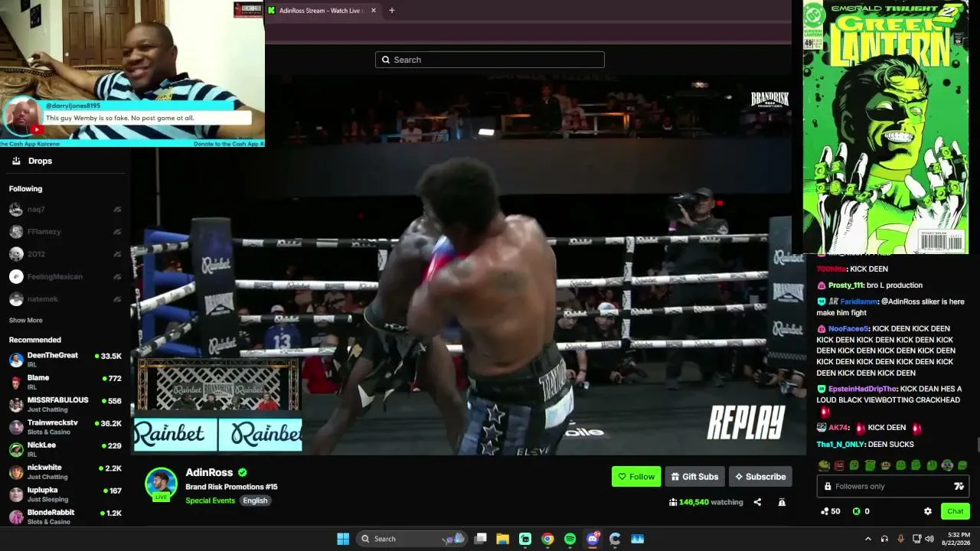The height and width of the screenshot is (551, 980).
Task: Open the Windows Start menu
Action: pos(343,539)
